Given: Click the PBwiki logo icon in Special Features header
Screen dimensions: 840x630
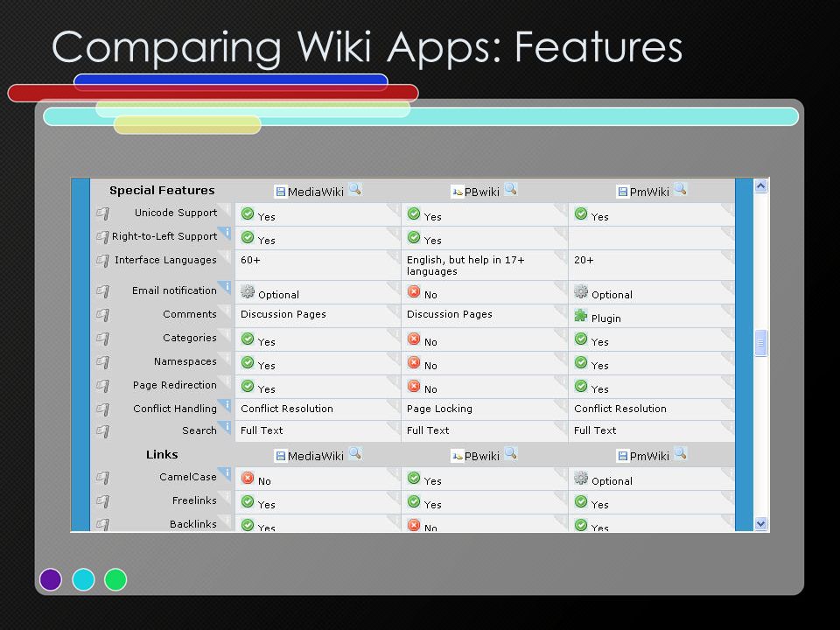Looking at the screenshot, I should 457,192.
